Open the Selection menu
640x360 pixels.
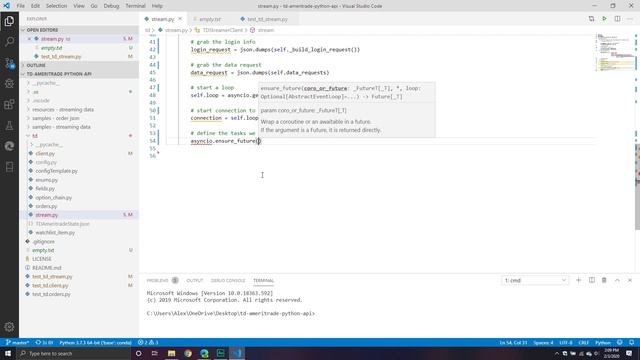56,6
